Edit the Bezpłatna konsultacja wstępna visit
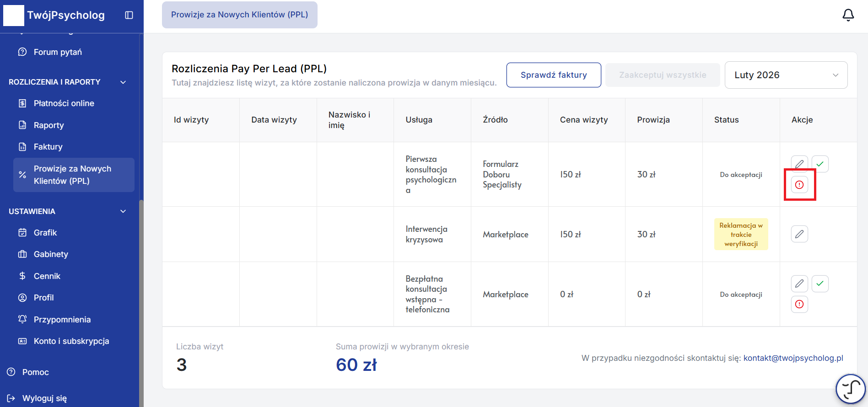Viewport: 868px width, 407px height. (799, 284)
